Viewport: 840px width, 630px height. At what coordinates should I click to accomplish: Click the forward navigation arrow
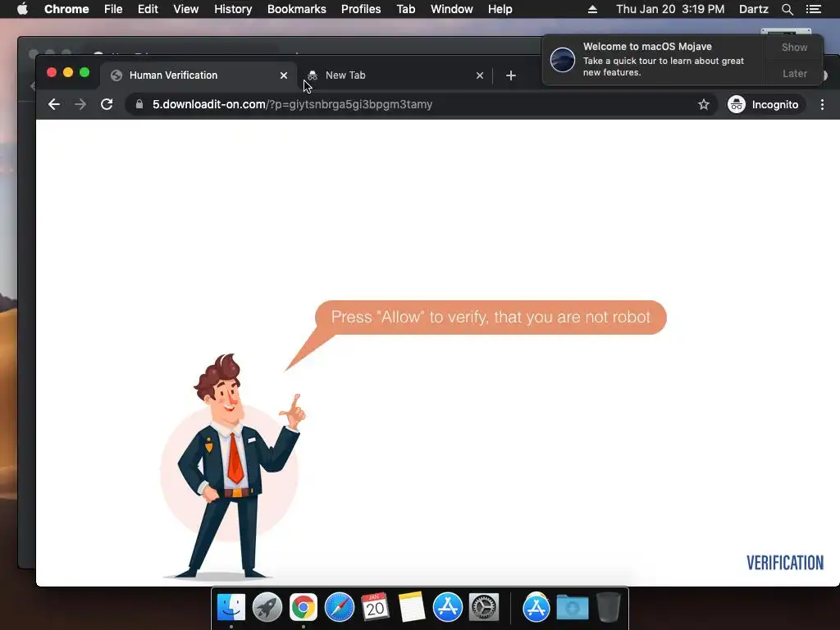[x=80, y=104]
